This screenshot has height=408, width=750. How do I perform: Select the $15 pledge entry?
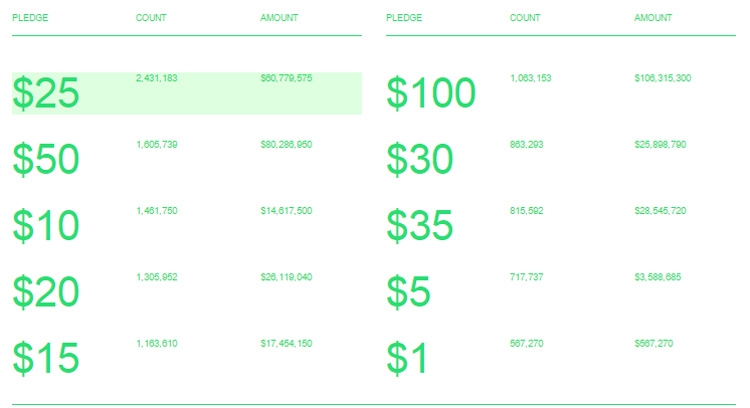46,358
